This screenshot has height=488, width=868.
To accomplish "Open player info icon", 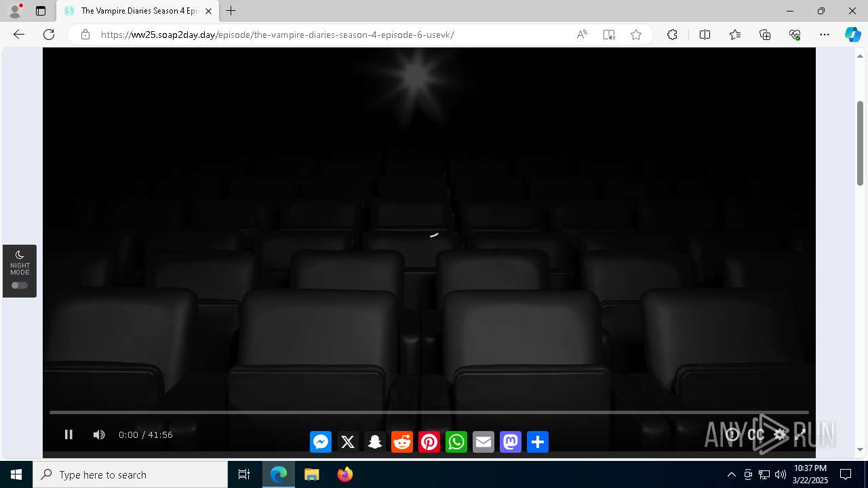I will [732, 434].
